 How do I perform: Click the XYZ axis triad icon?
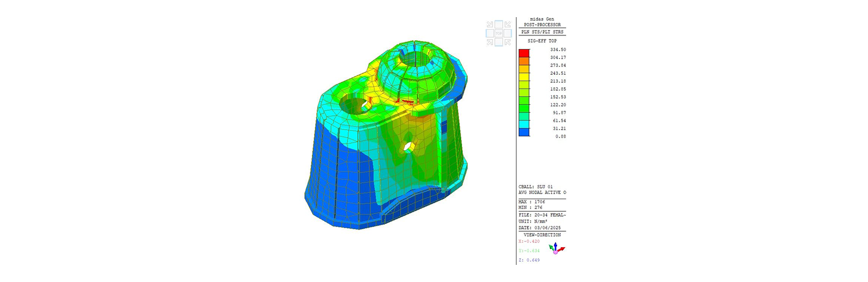pos(556,248)
